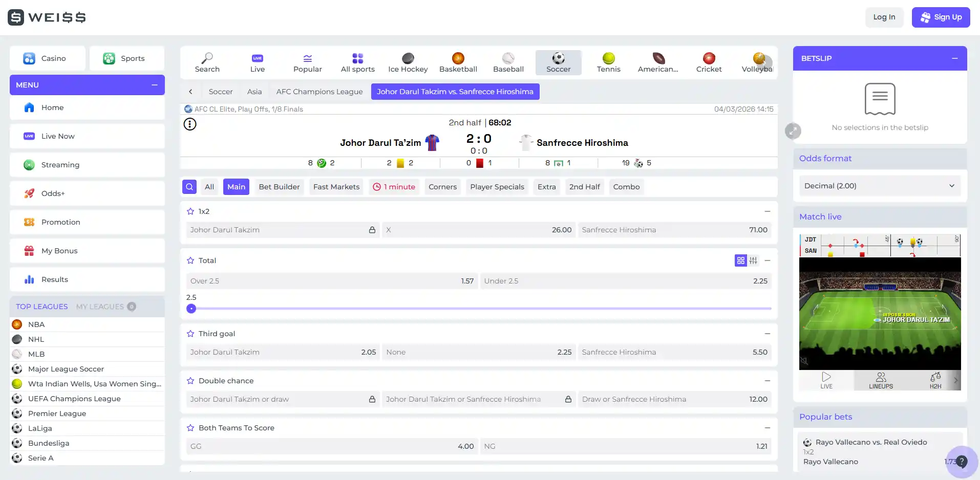980x480 pixels.
Task: Select the Live sports filter icon
Action: [x=258, y=62]
